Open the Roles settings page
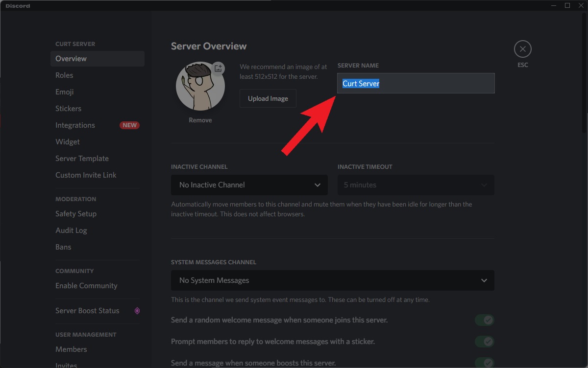This screenshot has height=368, width=588. (x=64, y=75)
